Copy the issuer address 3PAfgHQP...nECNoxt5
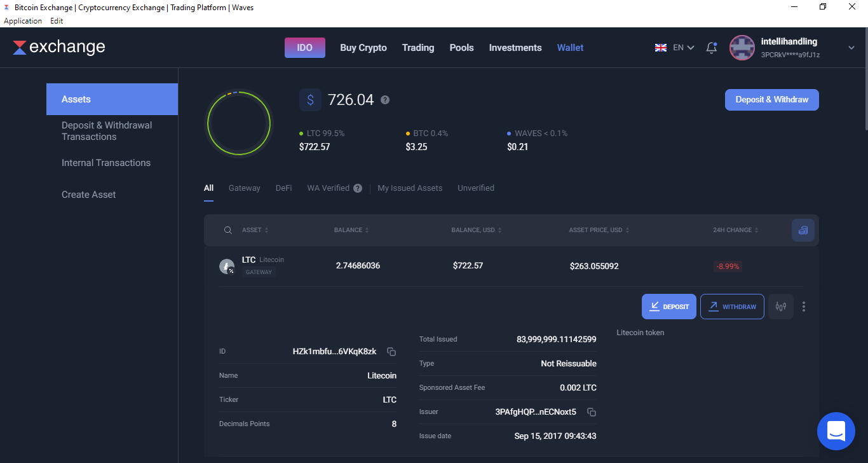This screenshot has width=868, height=463. (592, 412)
